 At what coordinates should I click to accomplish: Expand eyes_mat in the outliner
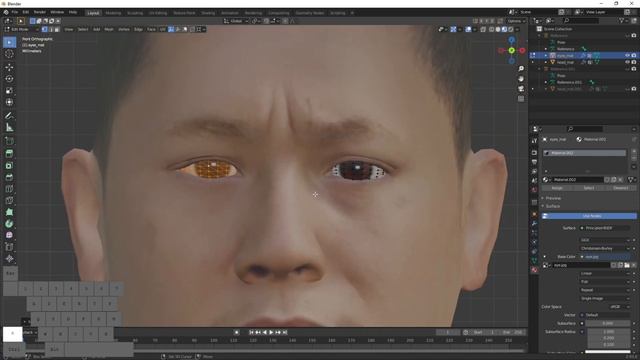click(x=546, y=56)
